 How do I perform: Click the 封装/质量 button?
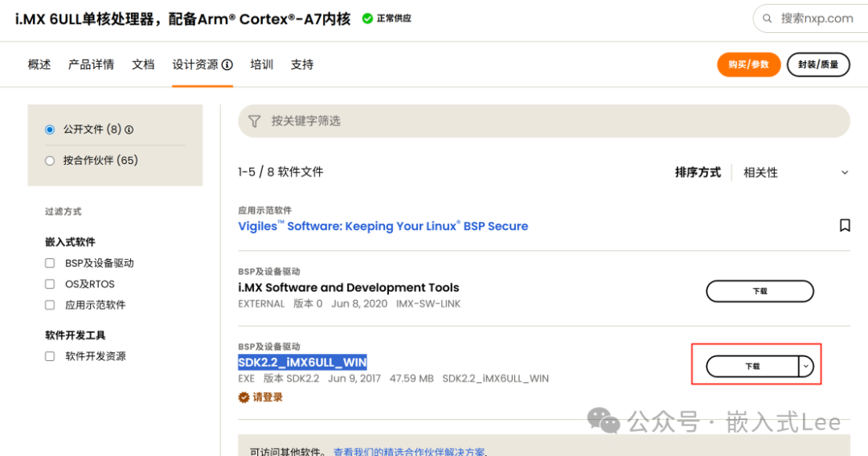click(818, 65)
